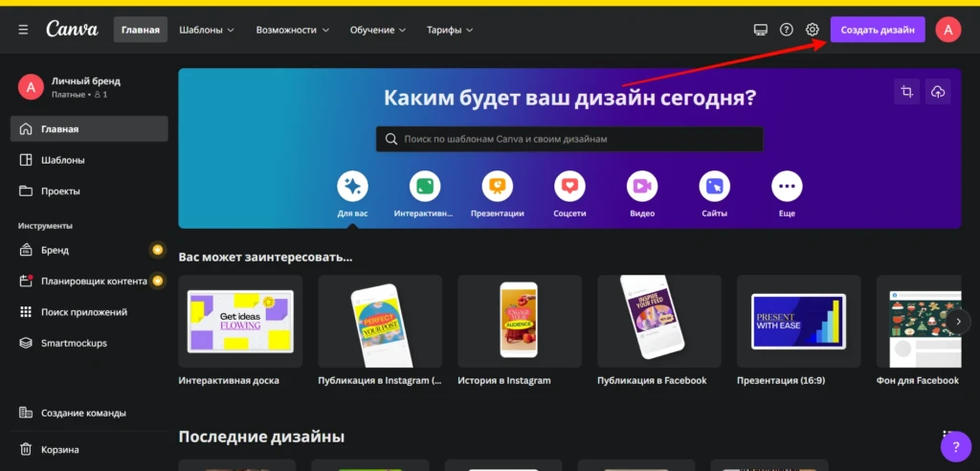Viewport: 980px width, 471px height.
Task: Click the Интерактивная доска label text
Action: tap(229, 380)
